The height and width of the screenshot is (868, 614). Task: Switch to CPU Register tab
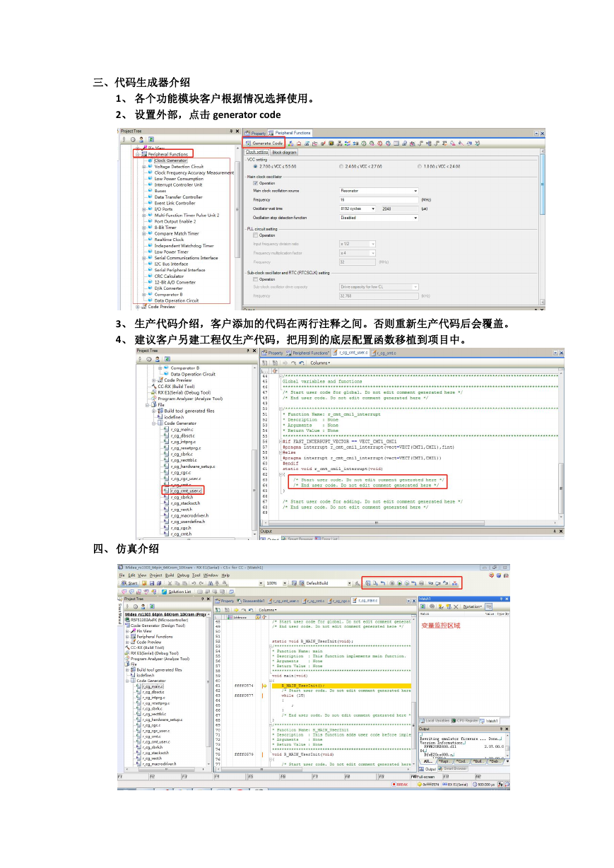tap(466, 720)
